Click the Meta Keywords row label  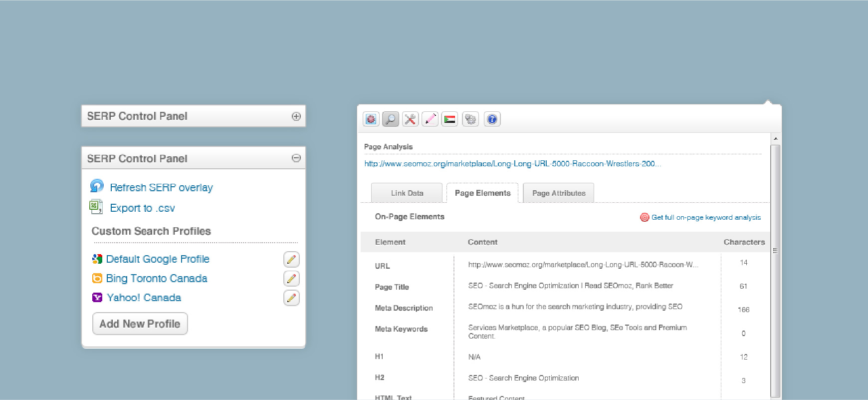402,329
